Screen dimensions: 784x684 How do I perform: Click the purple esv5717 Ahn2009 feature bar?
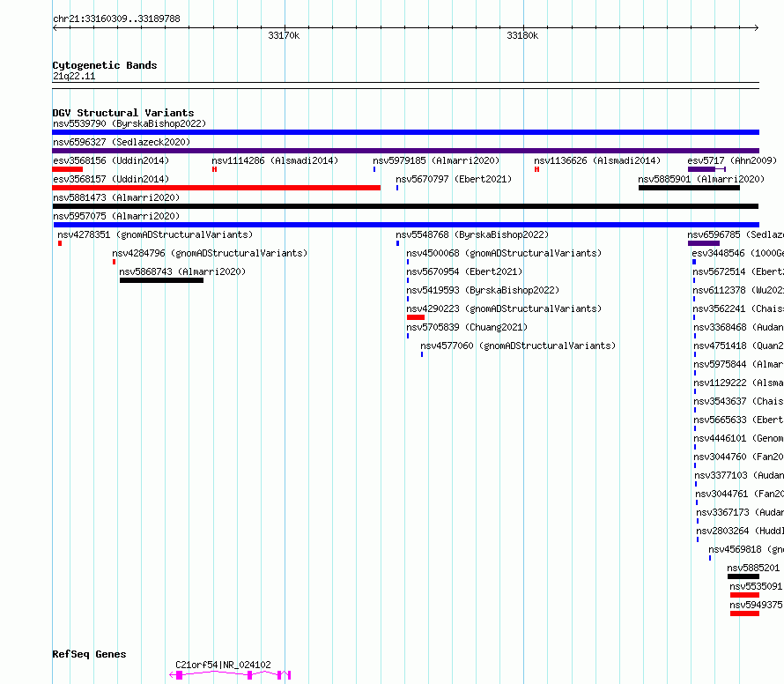click(706, 169)
